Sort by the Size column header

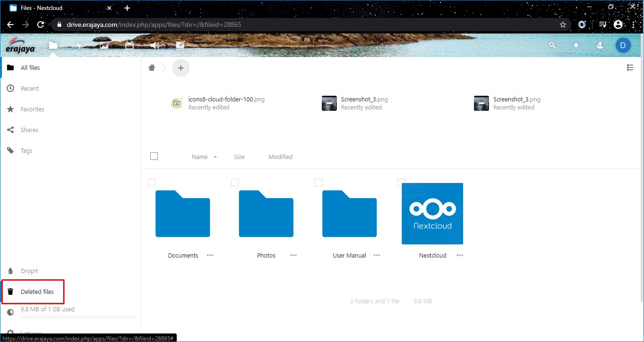(x=239, y=157)
